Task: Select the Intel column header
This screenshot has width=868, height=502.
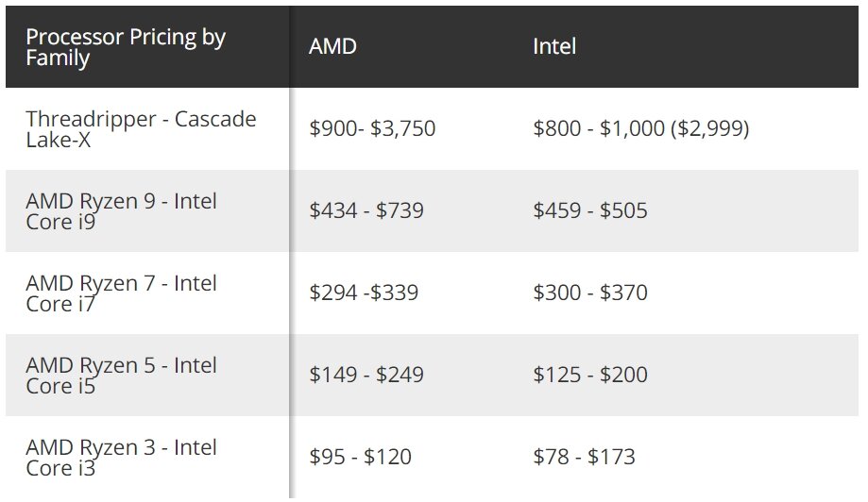Action: 554,46
